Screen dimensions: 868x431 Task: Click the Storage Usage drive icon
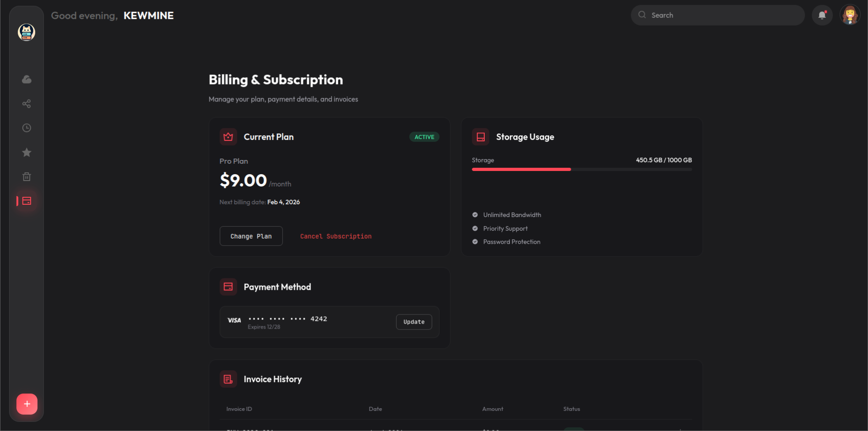point(481,137)
